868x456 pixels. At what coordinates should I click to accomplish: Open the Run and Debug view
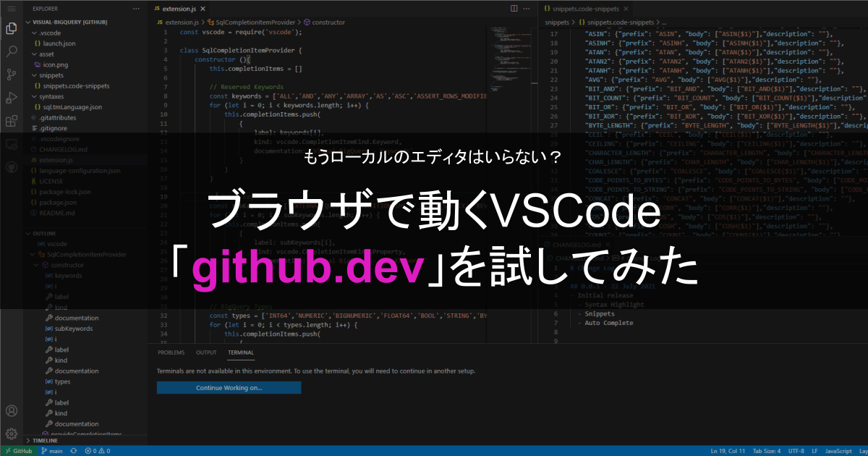point(11,98)
